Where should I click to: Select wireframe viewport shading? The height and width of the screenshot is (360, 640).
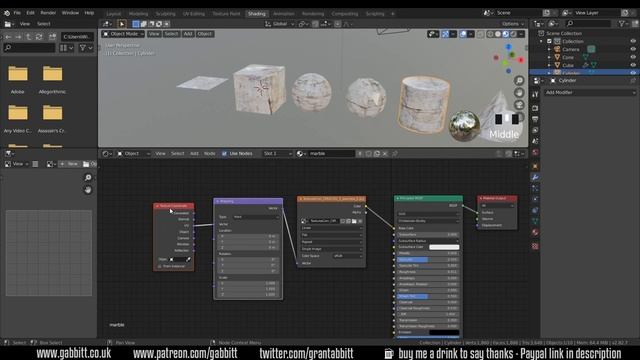(490, 34)
